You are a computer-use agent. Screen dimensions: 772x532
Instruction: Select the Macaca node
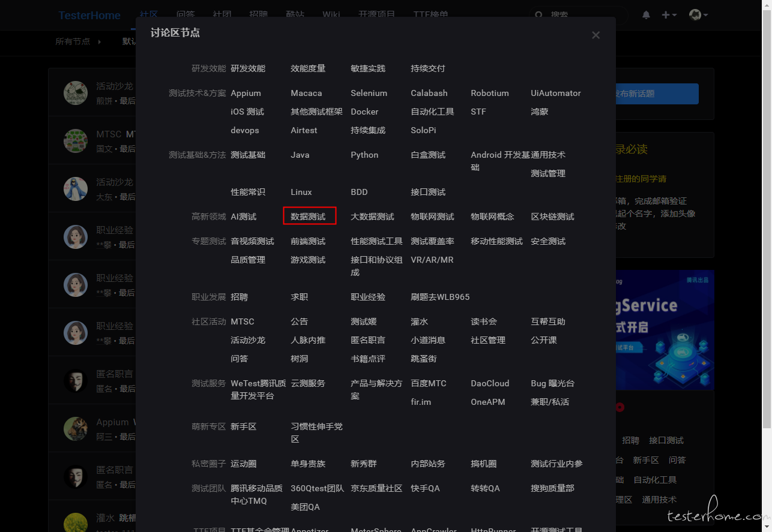[306, 93]
